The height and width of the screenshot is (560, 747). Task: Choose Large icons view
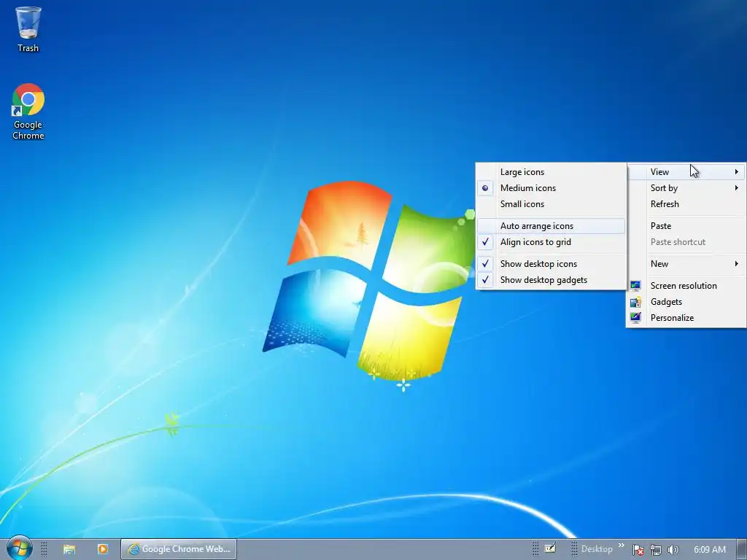tap(551, 172)
